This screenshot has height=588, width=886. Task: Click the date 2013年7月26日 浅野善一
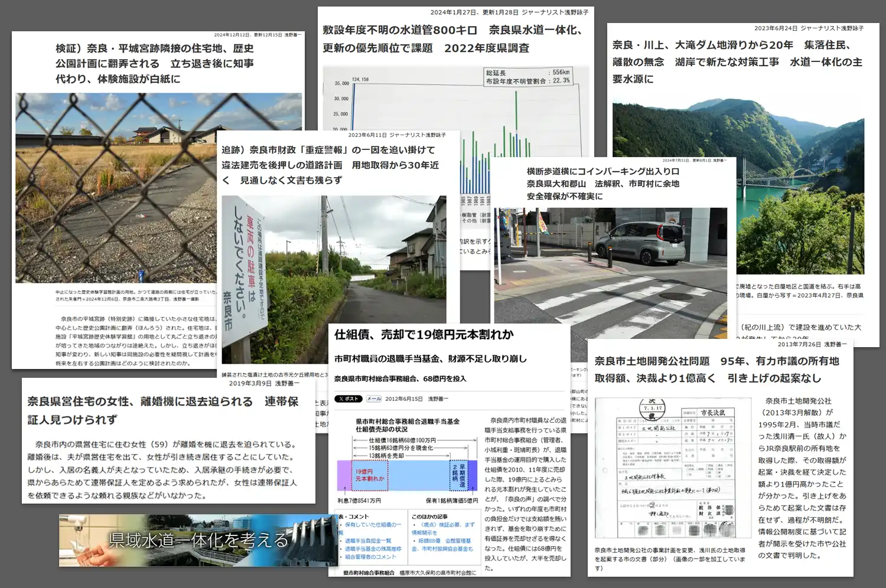tap(812, 344)
